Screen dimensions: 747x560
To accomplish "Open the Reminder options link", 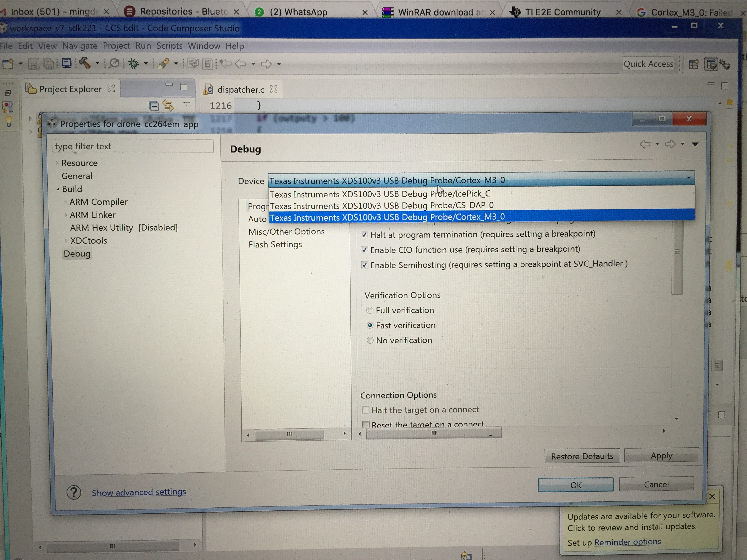I will click(x=628, y=542).
